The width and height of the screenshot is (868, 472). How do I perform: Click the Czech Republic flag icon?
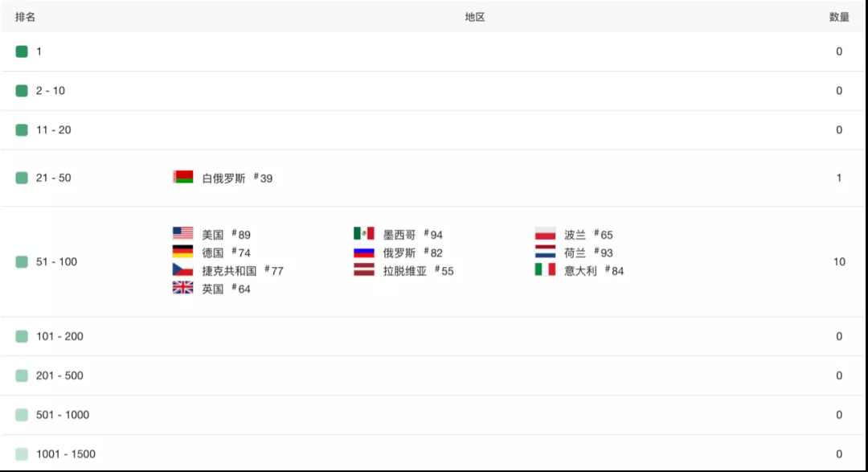(x=182, y=269)
